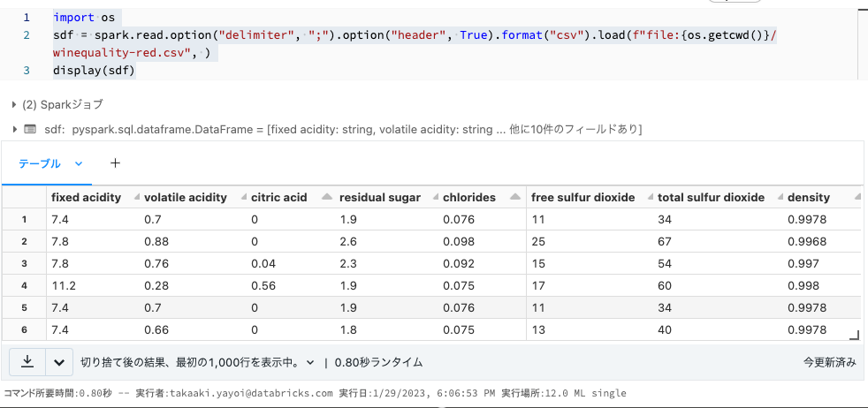Image resolution: width=868 pixels, height=408 pixels.
Task: Click the display(sdf) code line
Action: tap(94, 71)
